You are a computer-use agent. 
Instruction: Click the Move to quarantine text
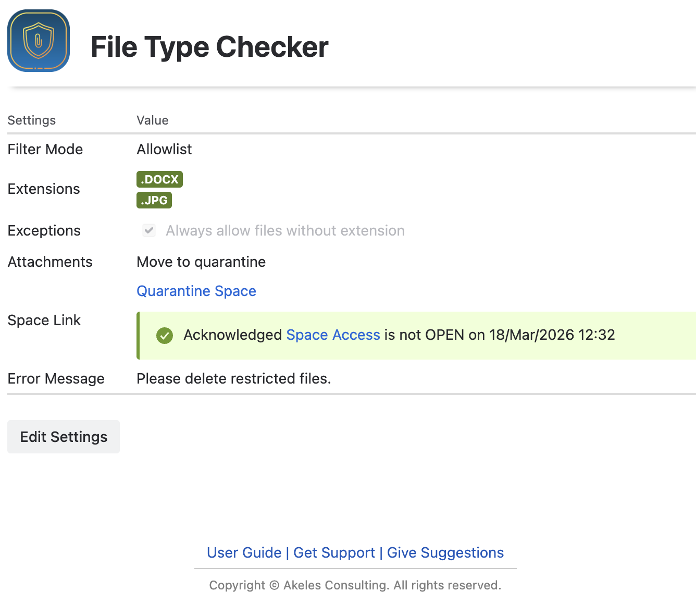tap(201, 262)
